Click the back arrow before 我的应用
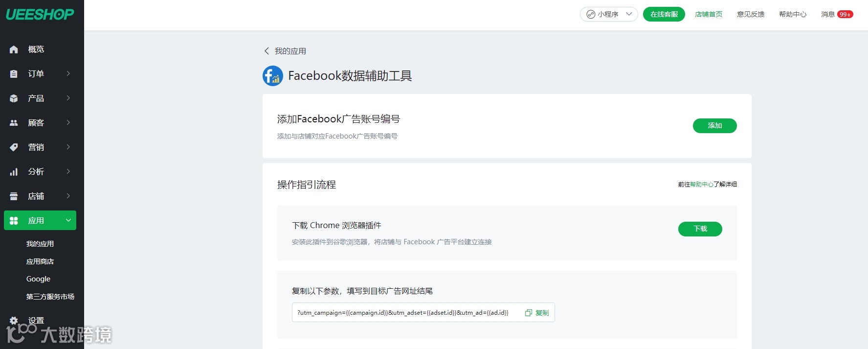Screen dimensions: 868x349 (267, 51)
